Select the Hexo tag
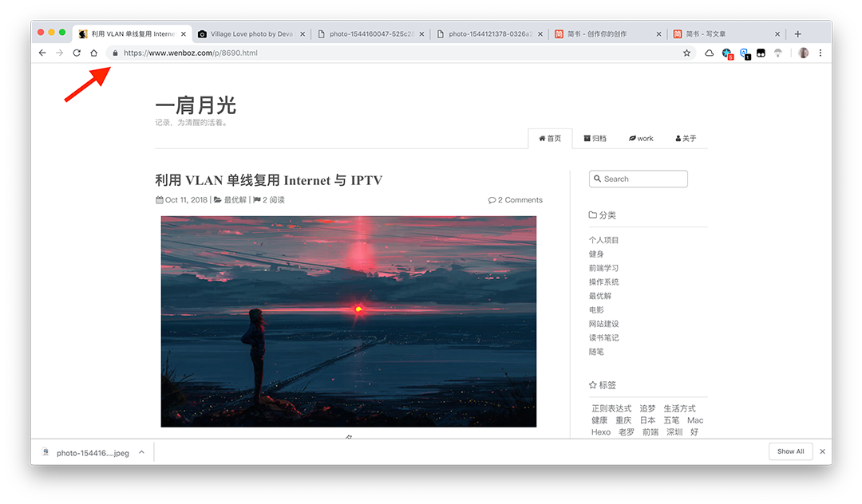 [x=601, y=432]
